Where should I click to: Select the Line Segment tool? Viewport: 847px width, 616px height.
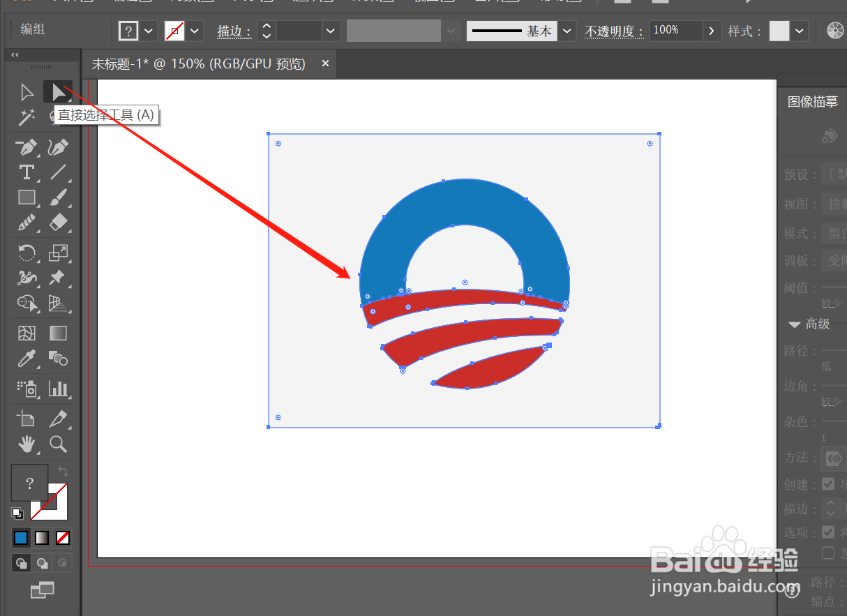[x=58, y=172]
